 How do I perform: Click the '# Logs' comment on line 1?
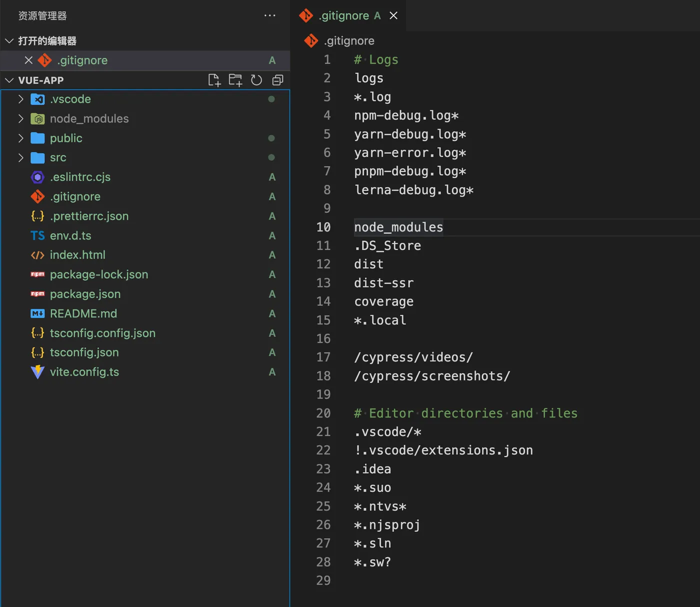click(x=376, y=59)
